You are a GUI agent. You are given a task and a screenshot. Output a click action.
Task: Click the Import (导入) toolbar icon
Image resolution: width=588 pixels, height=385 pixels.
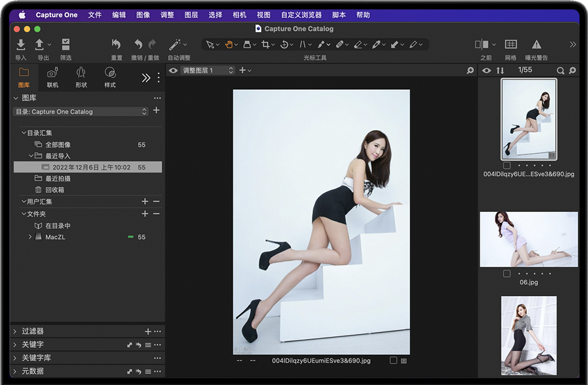point(20,45)
